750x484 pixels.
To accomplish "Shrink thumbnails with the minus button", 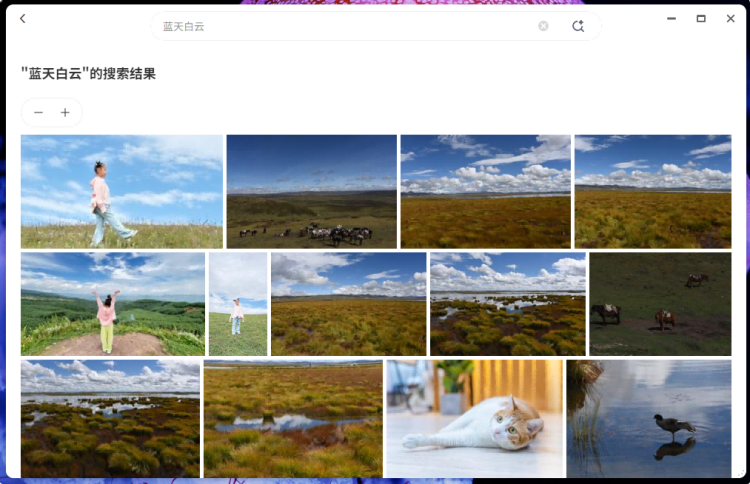I will (x=38, y=113).
